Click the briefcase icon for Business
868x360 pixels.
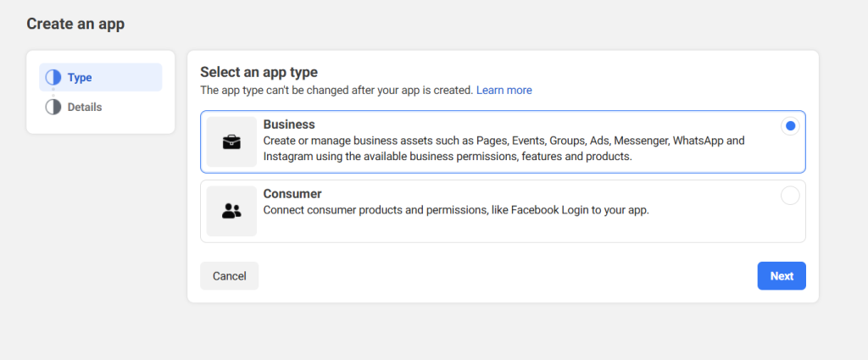coord(231,141)
